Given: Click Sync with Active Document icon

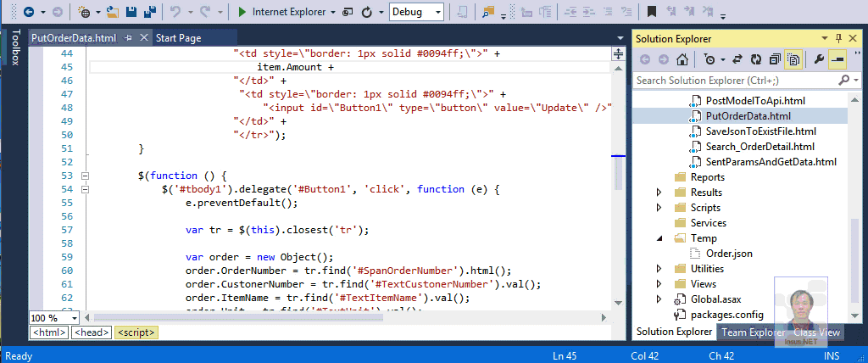Looking at the screenshot, I should coord(737,59).
